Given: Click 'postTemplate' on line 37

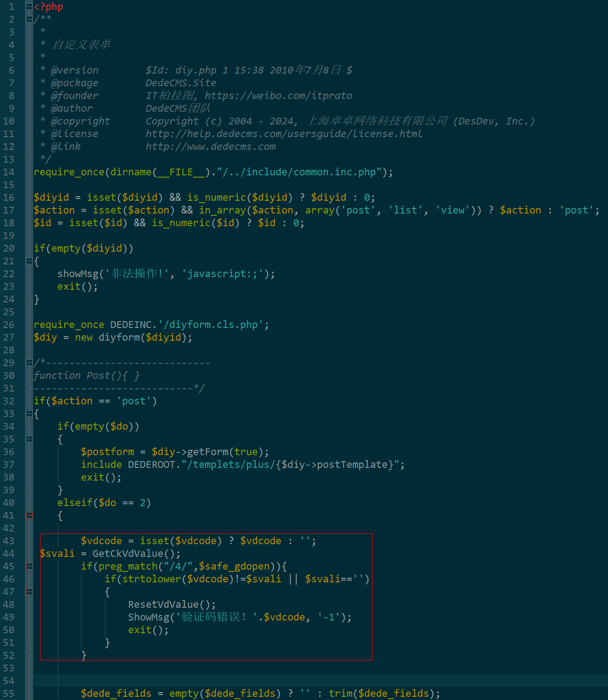Looking at the screenshot, I should tap(352, 465).
